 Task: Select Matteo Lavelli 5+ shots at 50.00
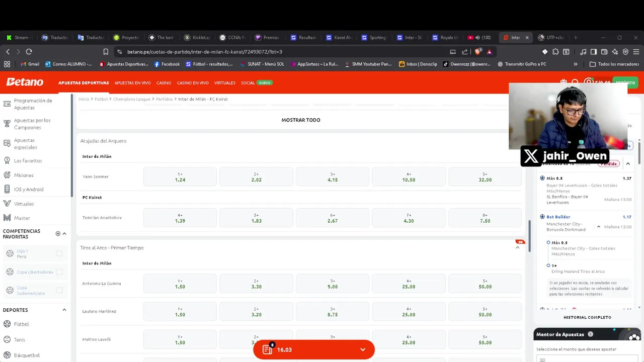point(485,339)
